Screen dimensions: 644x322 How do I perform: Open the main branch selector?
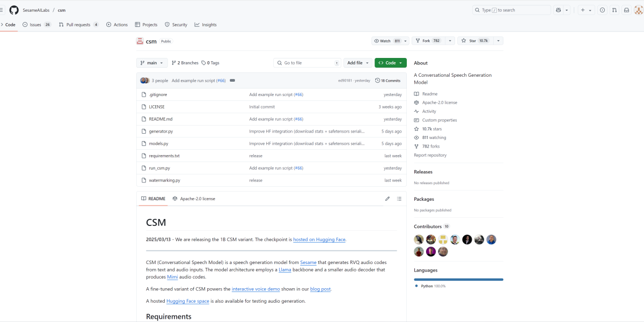(x=152, y=63)
